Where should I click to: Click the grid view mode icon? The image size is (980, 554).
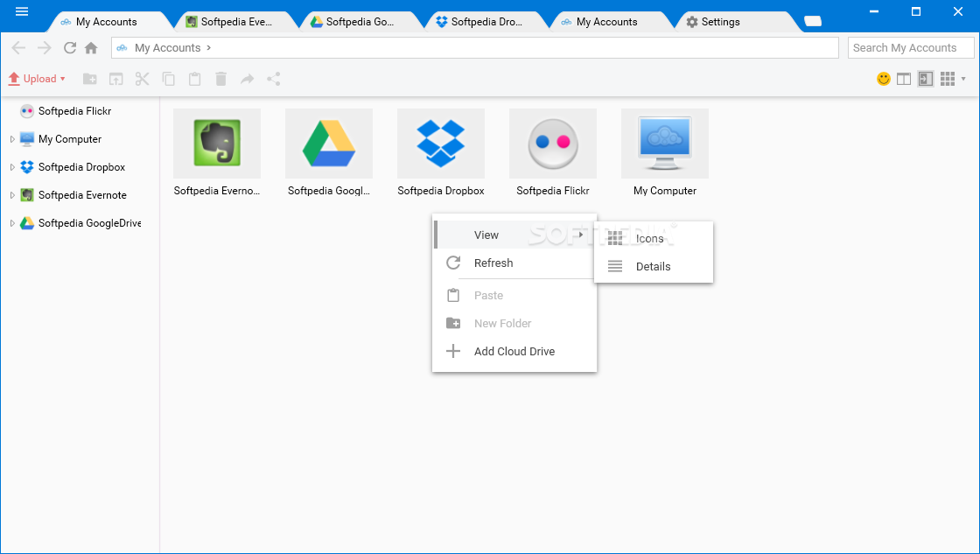pyautogui.click(x=948, y=79)
